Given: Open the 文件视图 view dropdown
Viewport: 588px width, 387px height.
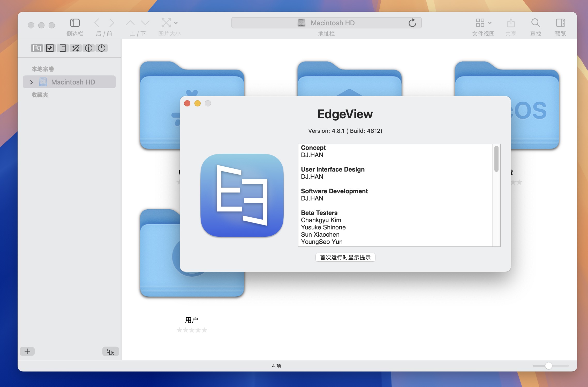Looking at the screenshot, I should coord(483,23).
